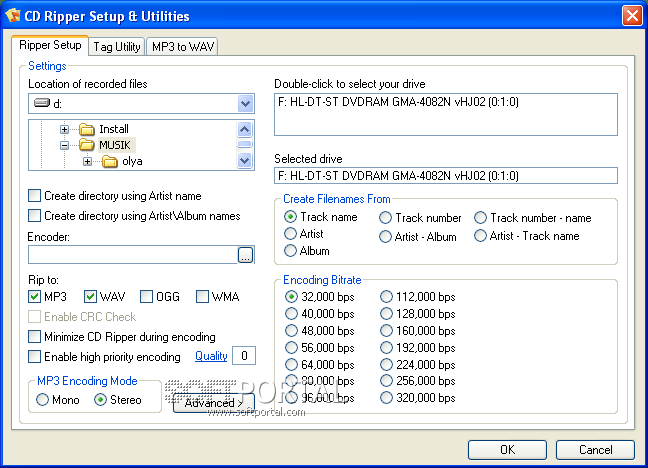
Task: Select 256,000 bps bitrate
Action: coord(386,380)
